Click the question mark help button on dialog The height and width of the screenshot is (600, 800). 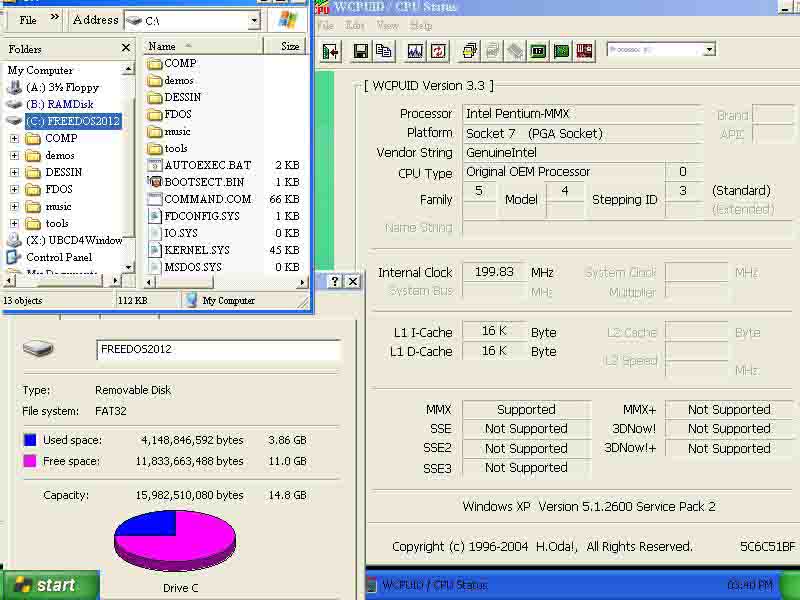pyautogui.click(x=335, y=281)
